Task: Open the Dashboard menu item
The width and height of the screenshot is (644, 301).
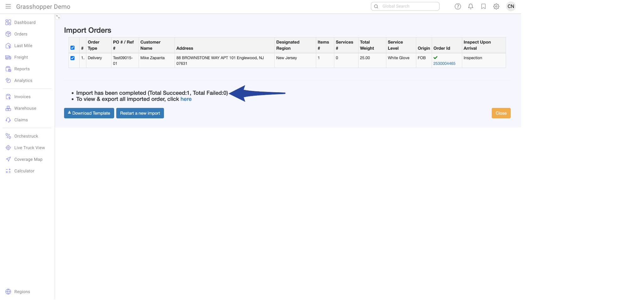Action: [x=25, y=22]
